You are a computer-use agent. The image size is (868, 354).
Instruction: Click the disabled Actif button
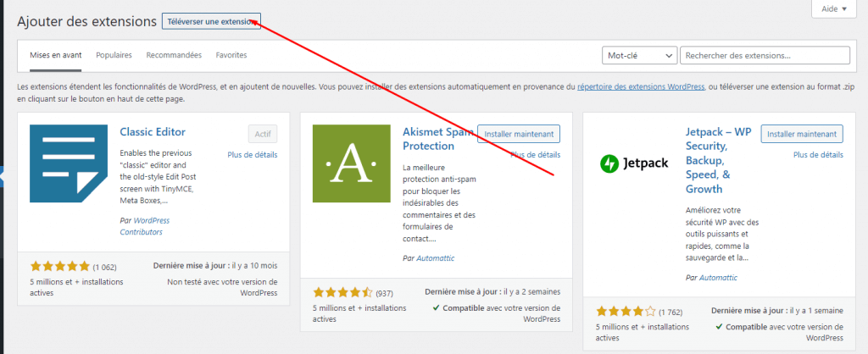pos(263,134)
